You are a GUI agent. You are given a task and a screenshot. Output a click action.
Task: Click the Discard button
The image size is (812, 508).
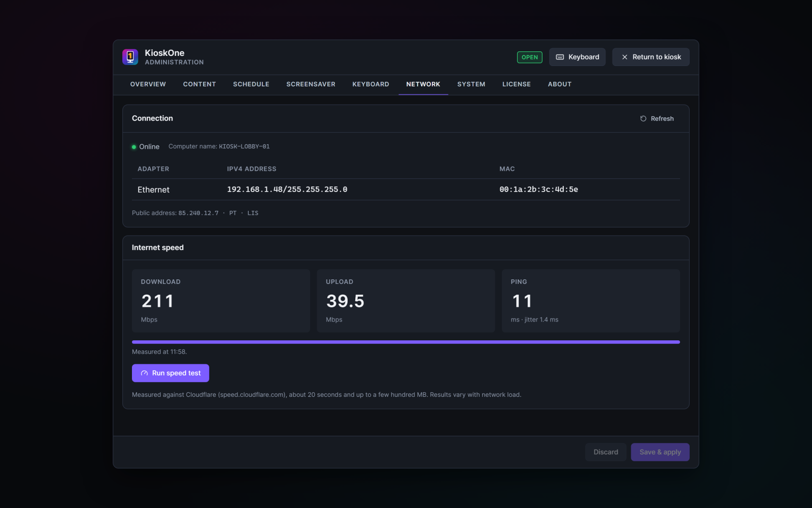pyautogui.click(x=606, y=452)
